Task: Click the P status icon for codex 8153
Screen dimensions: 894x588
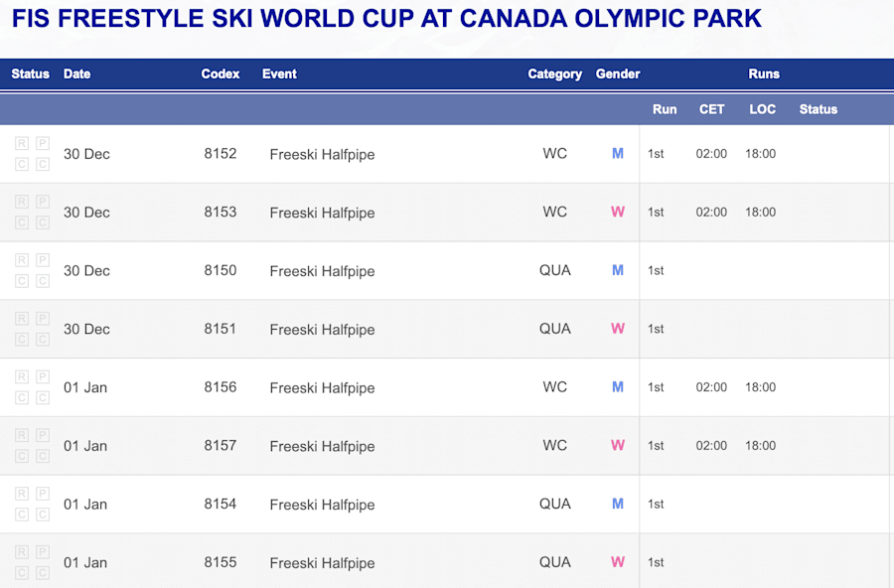Action: pyautogui.click(x=43, y=202)
